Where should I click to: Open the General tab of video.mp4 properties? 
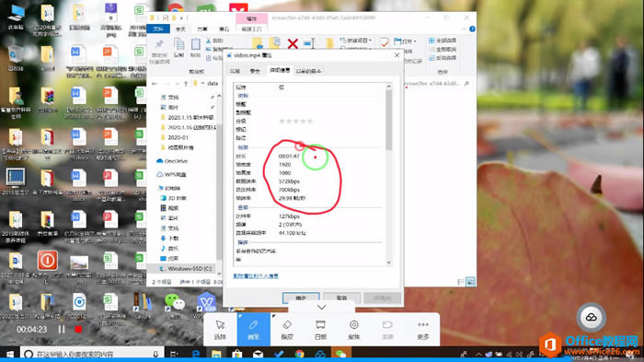(235, 71)
